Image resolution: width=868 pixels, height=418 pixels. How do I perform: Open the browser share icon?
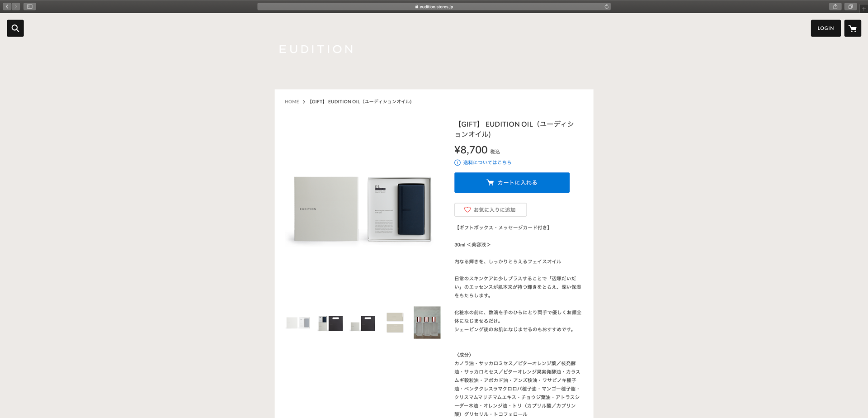[835, 6]
